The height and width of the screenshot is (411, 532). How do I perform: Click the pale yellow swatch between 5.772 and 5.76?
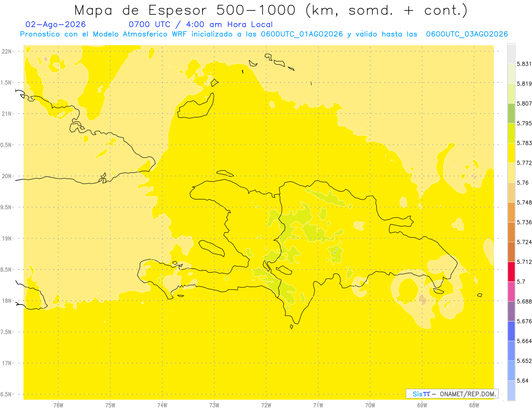(511, 172)
